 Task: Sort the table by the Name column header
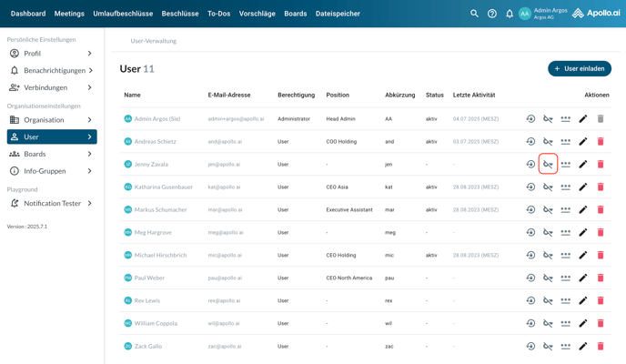point(132,95)
